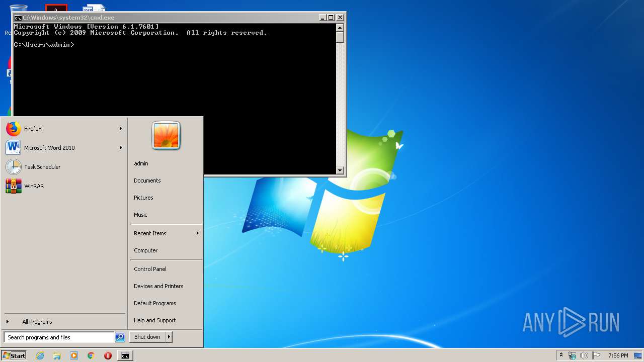
Task: Click the Search programs and files box
Action: (59, 337)
